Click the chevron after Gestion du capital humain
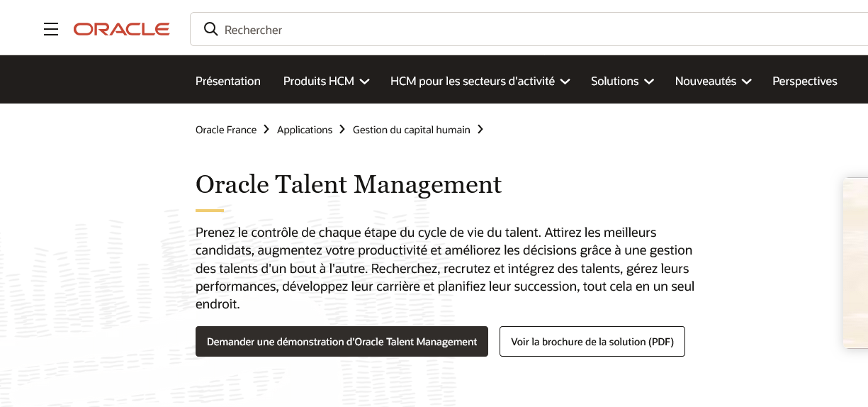Viewport: 868px width, 407px height. (x=480, y=129)
